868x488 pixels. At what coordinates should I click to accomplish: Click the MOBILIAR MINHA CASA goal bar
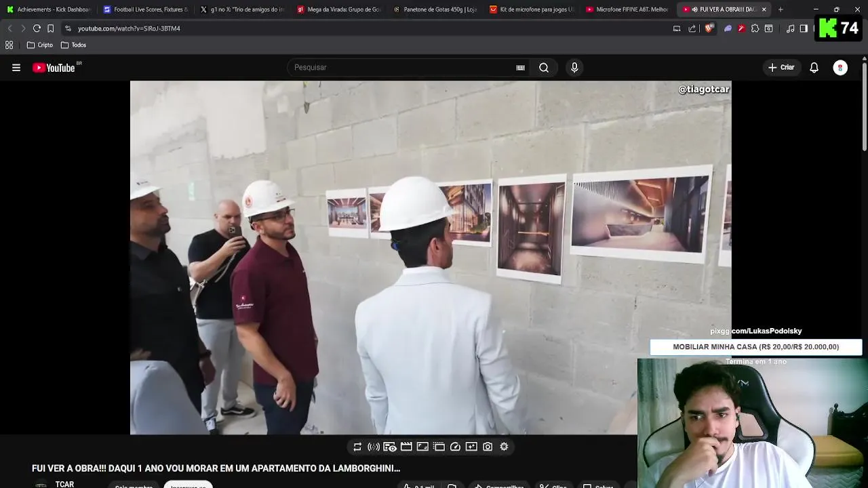pos(756,347)
